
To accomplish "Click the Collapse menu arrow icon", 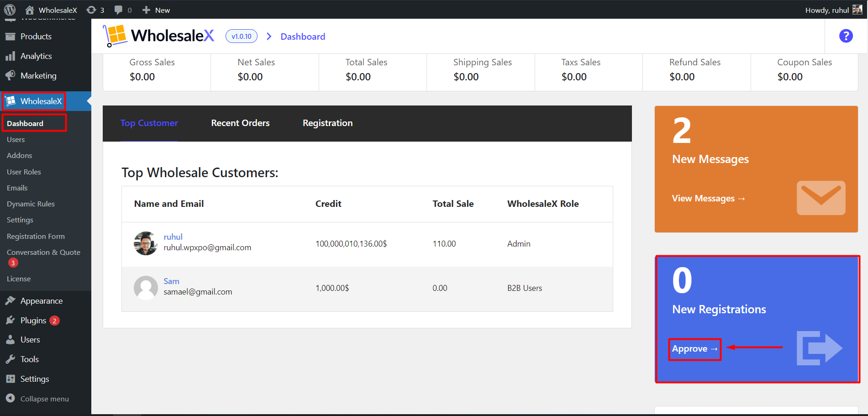I will point(10,398).
